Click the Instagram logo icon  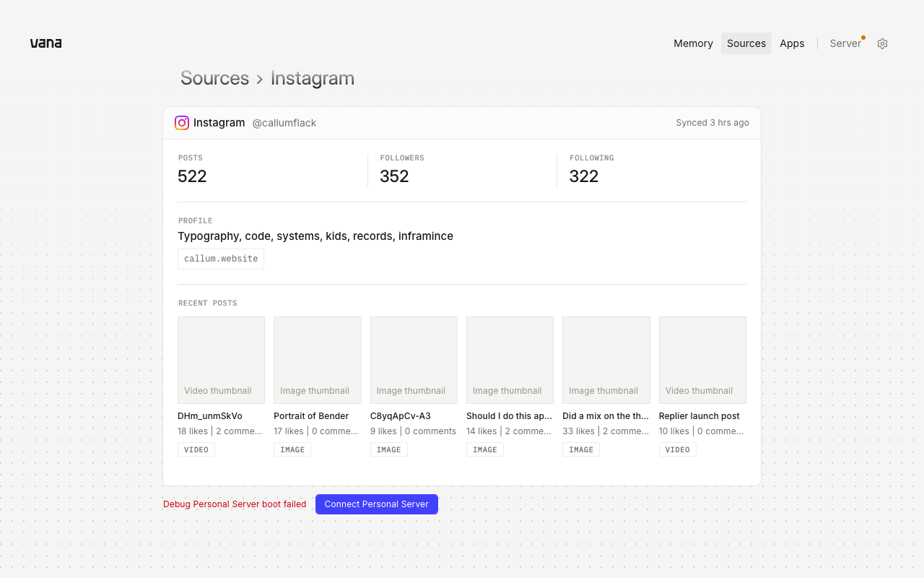(182, 123)
